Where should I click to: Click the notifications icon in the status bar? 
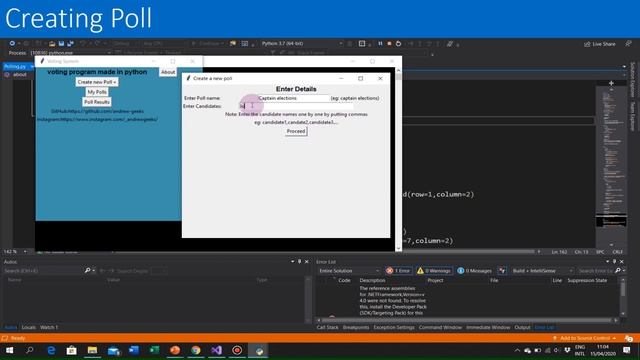[629, 338]
